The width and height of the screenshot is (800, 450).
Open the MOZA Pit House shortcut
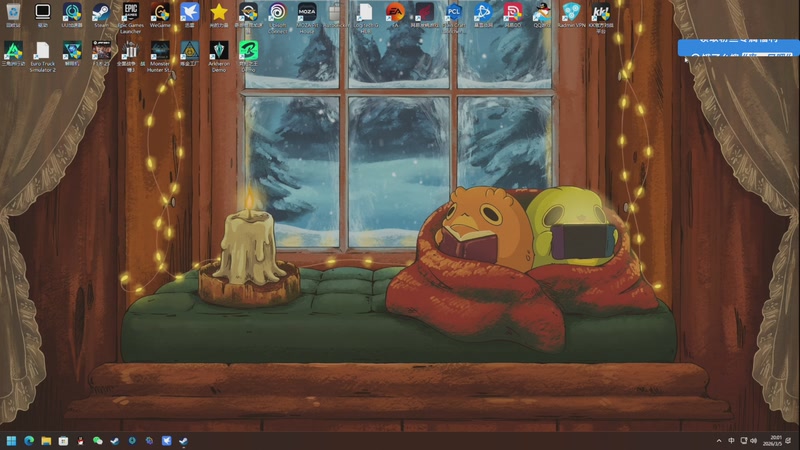coord(307,18)
